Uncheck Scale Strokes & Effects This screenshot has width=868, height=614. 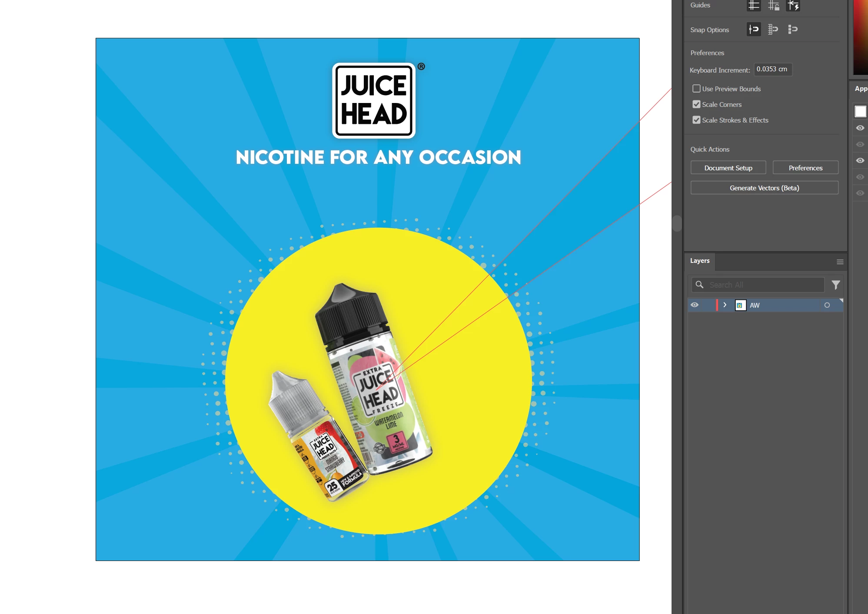[x=696, y=120]
